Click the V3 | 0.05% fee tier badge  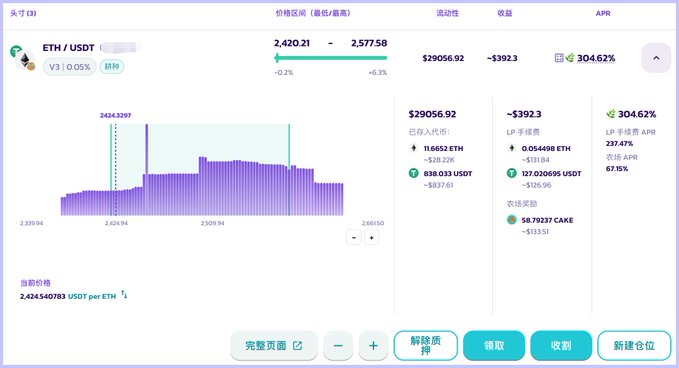click(70, 67)
